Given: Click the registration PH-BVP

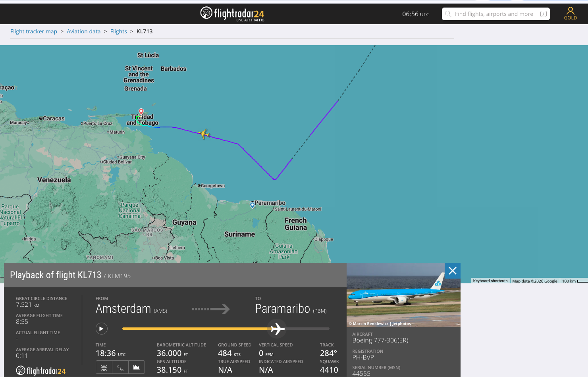Looking at the screenshot, I should click(x=363, y=357).
